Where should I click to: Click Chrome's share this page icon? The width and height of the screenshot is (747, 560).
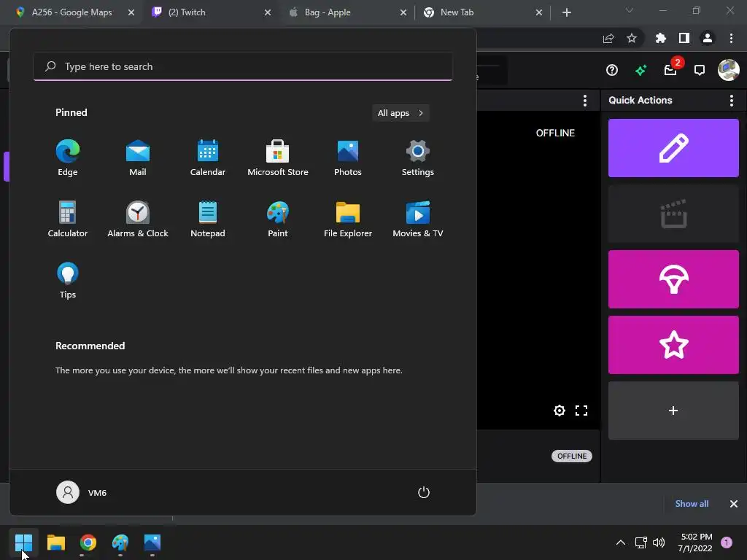point(608,38)
